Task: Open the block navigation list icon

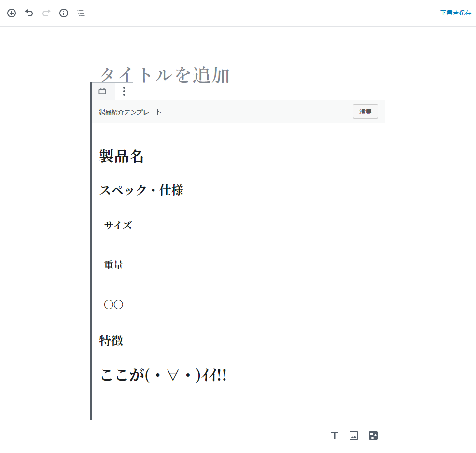Action: pos(81,13)
